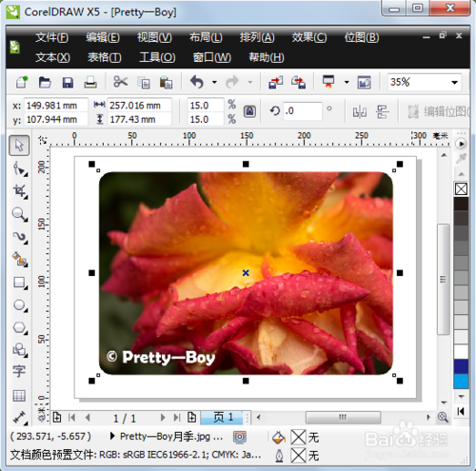Select the no-color X swatch in palette
The width and height of the screenshot is (476, 471).
tap(461, 188)
